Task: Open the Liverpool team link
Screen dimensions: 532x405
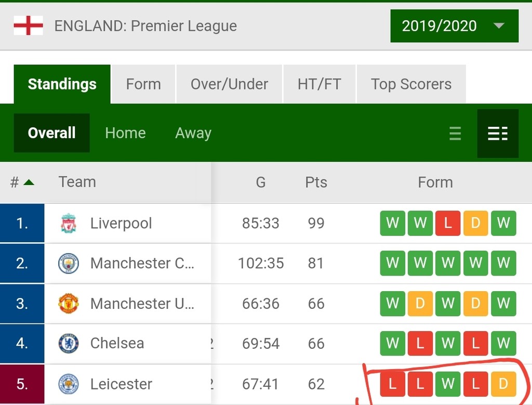Action: [x=121, y=224]
